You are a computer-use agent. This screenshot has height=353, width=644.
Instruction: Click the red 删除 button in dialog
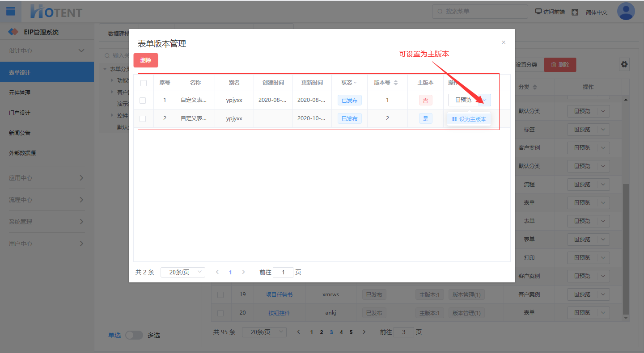[x=146, y=60]
